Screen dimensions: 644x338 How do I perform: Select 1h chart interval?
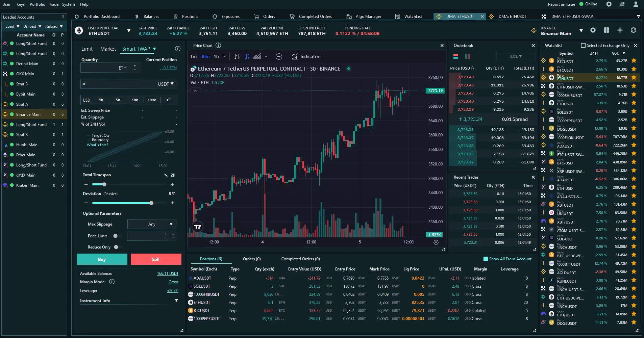point(216,56)
